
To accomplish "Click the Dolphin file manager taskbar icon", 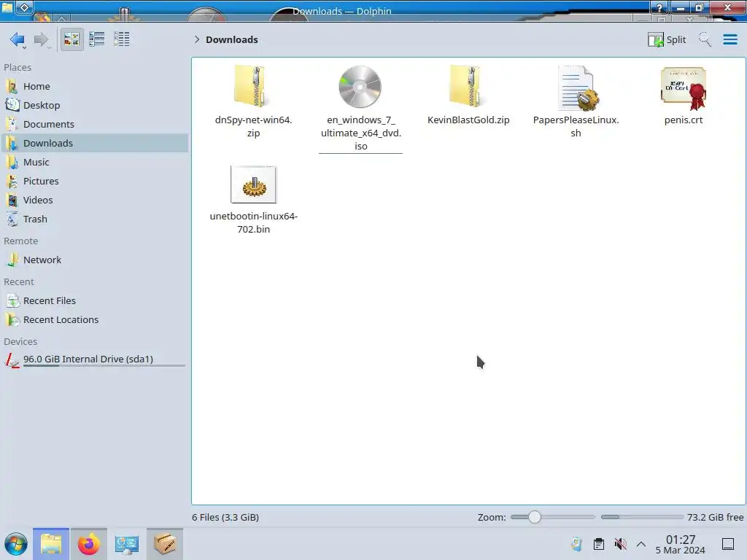I will (x=51, y=544).
